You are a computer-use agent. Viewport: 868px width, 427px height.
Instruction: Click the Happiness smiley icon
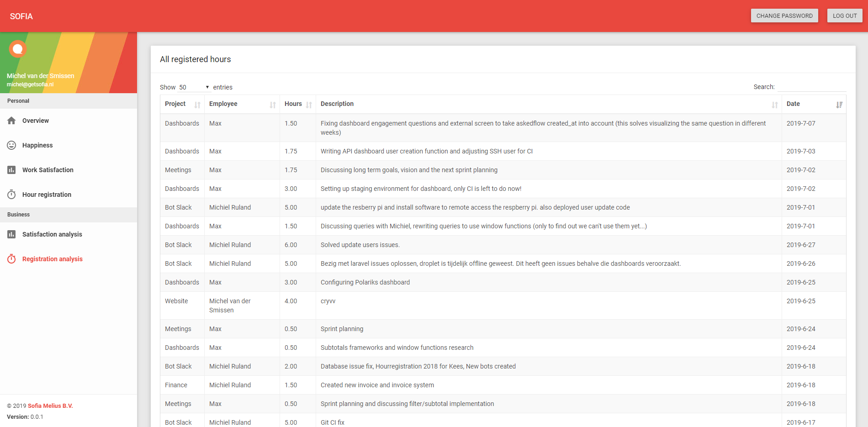tap(11, 145)
